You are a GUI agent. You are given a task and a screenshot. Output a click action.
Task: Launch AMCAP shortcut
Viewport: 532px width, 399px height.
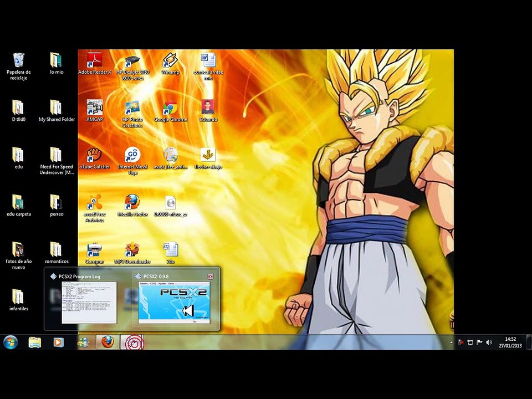point(95,108)
